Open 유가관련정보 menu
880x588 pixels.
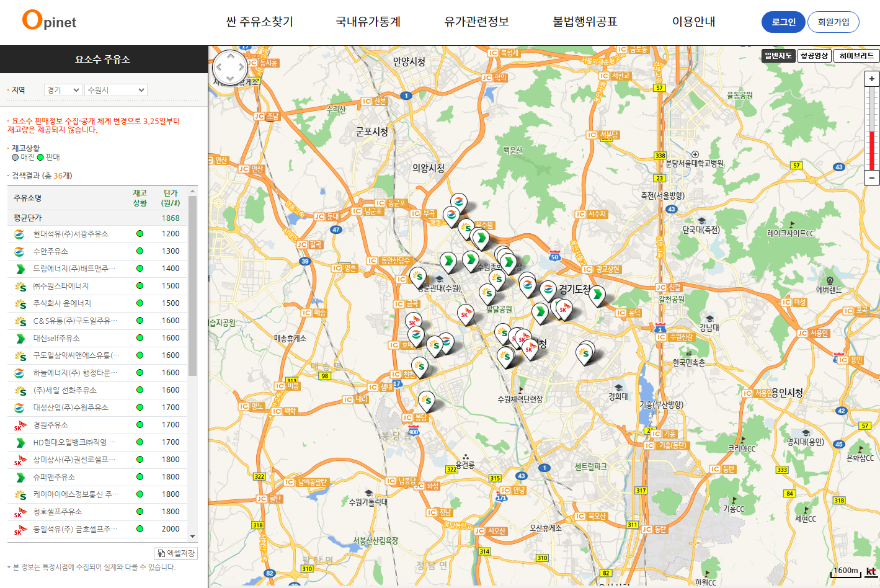pos(476,22)
